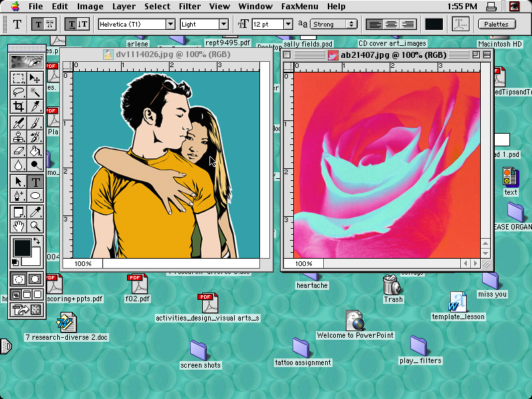Screen dimensions: 532x399
Task: Open the FaxMenu menu
Action: [300, 7]
